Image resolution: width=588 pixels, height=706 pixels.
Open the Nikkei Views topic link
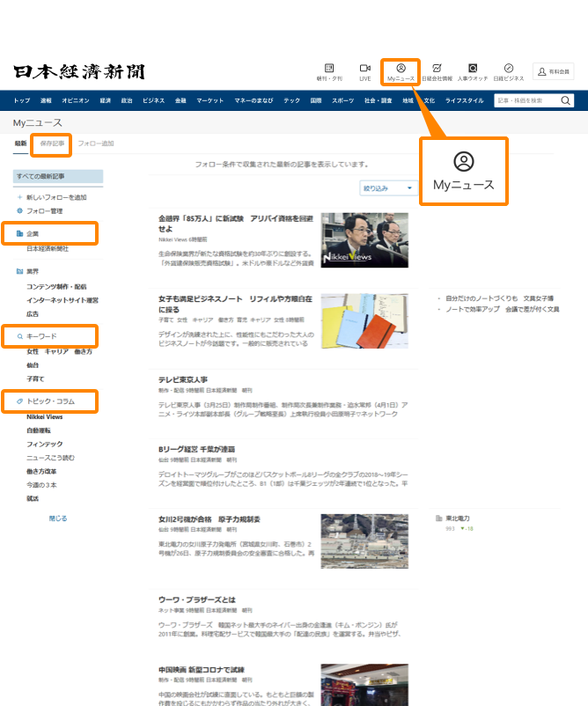pos(44,416)
